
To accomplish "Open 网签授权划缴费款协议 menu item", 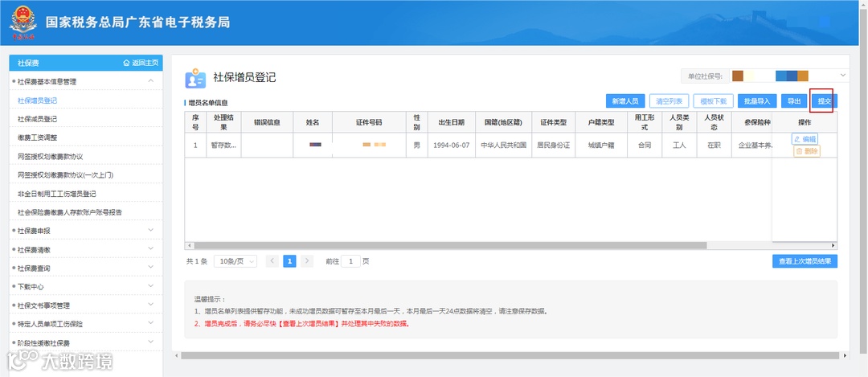I will tap(50, 157).
